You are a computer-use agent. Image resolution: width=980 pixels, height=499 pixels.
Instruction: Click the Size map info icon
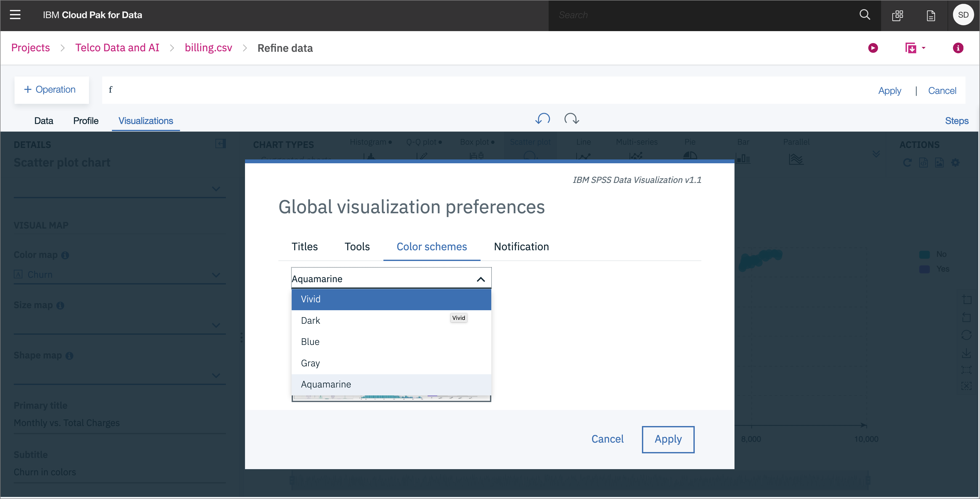click(60, 305)
